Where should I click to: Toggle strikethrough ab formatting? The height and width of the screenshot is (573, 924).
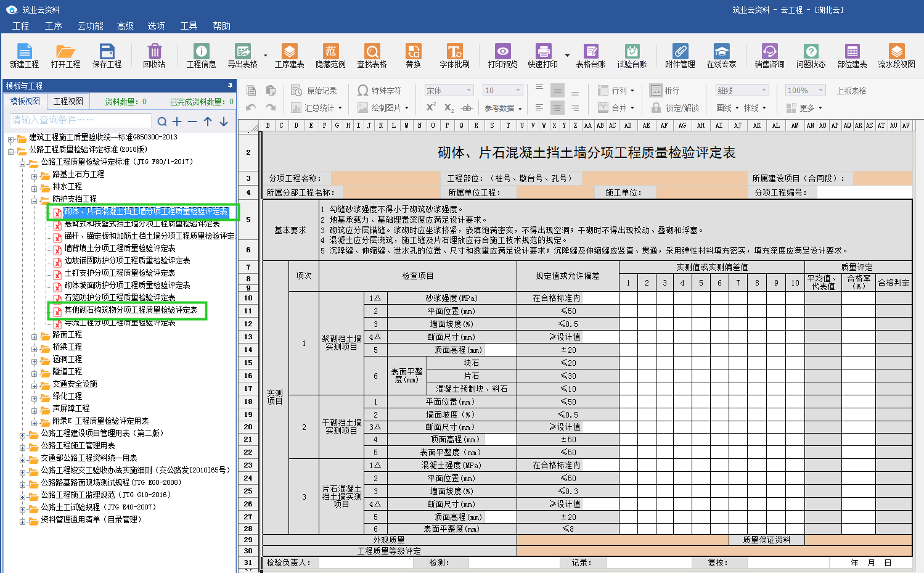(467, 108)
